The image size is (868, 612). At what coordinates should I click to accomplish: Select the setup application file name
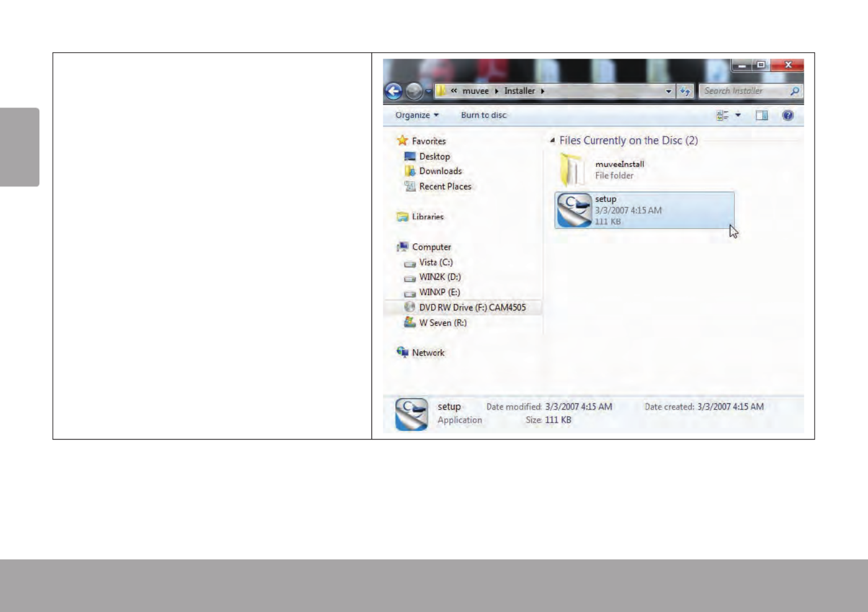606,199
